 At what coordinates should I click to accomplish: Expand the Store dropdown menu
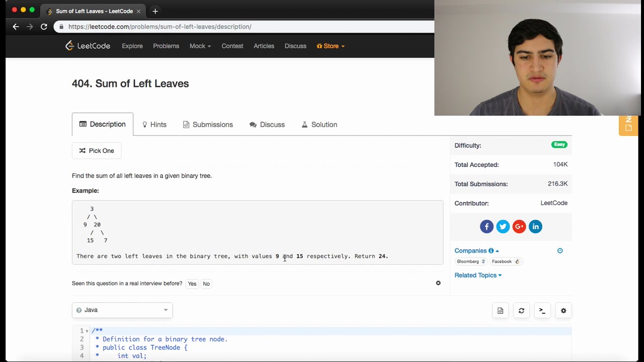click(x=331, y=46)
